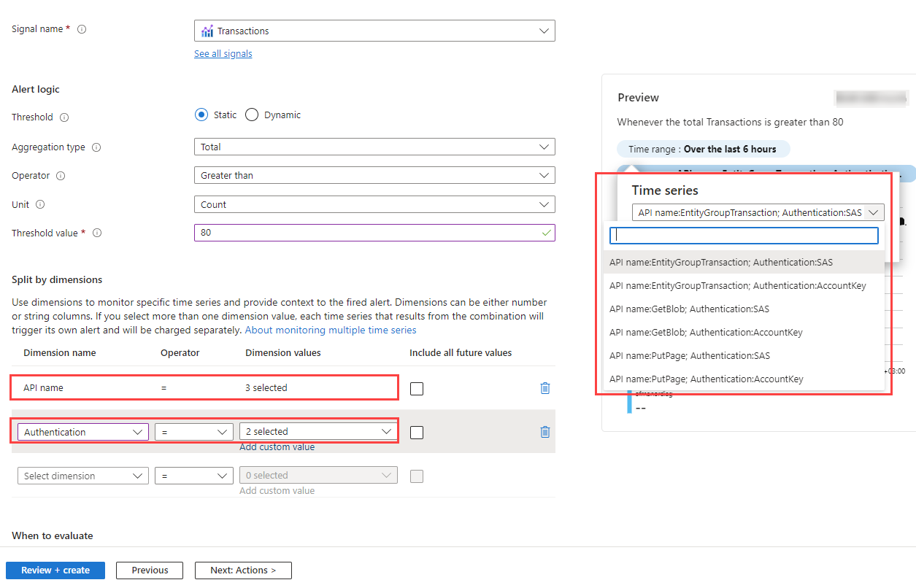
Task: Choose GetBlob with AccountKey time series
Action: pos(706,333)
